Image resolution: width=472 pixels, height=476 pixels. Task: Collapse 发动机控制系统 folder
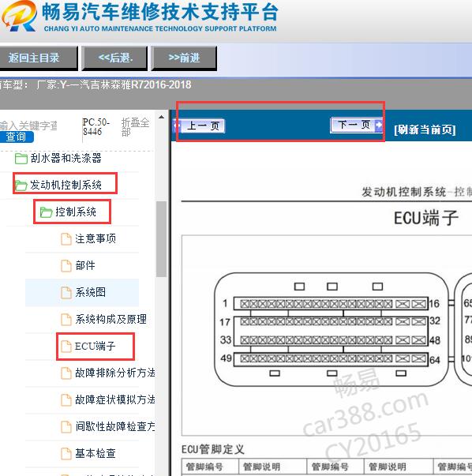66,185
